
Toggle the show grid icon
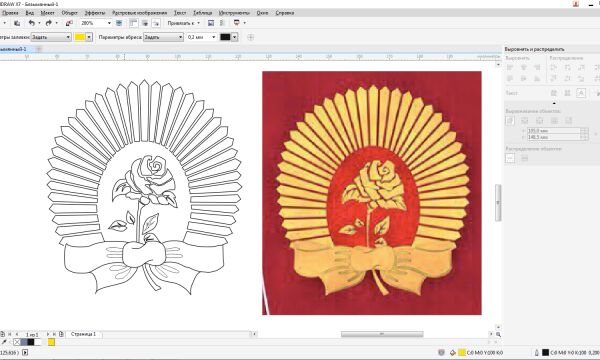145,23
